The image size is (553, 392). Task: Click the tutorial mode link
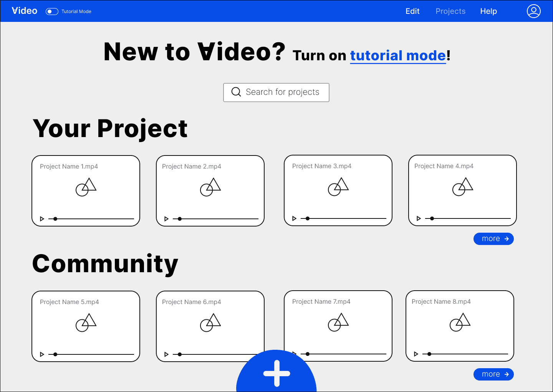point(398,56)
